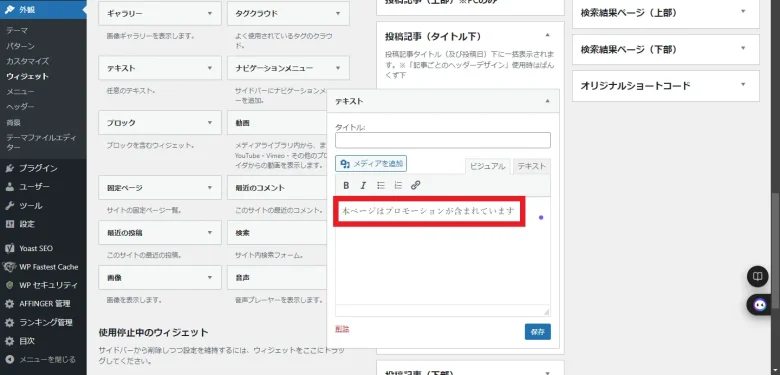The height and width of the screenshot is (375, 780).
Task: Expand the 最近の投稿 widget dropdown
Action: [x=210, y=233]
